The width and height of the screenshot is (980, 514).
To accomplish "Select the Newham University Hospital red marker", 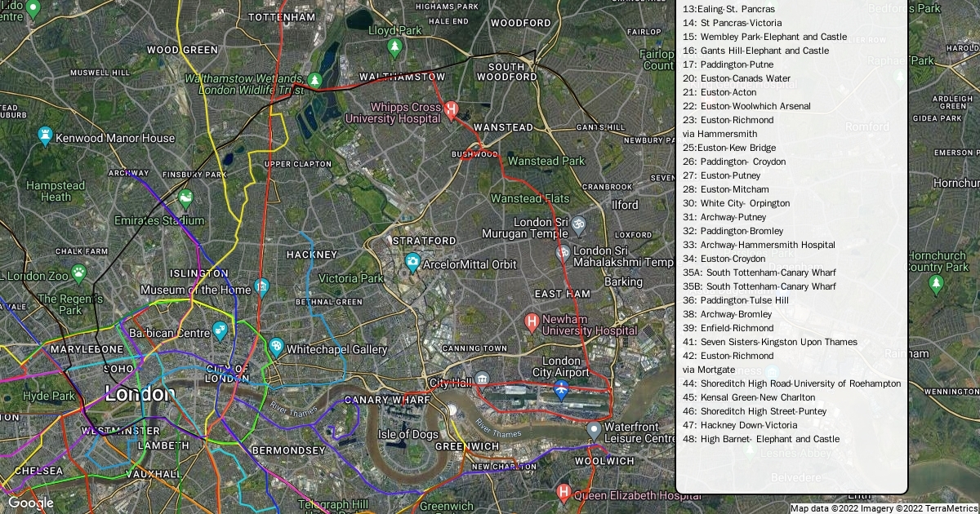I will pyautogui.click(x=532, y=322).
